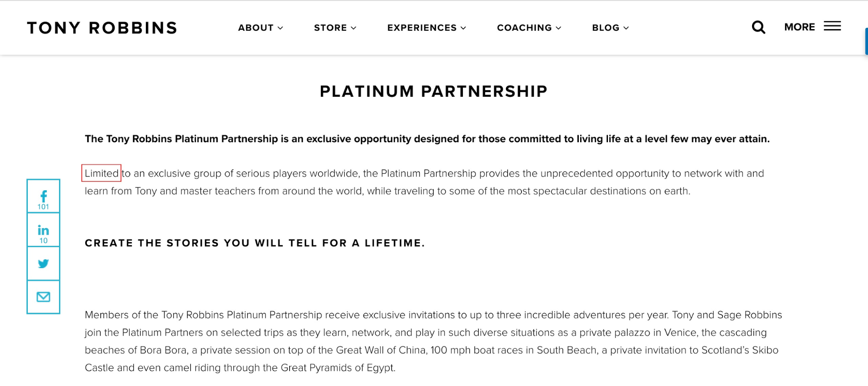Image resolution: width=868 pixels, height=386 pixels.
Task: Expand the Store dropdown chevron
Action: coord(353,28)
